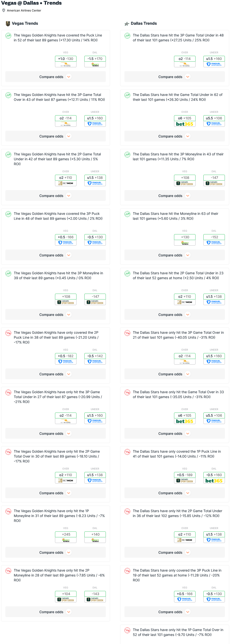The image size is (230, 644).
Task: Click the Dallas Trends heading
Action: [144, 23]
